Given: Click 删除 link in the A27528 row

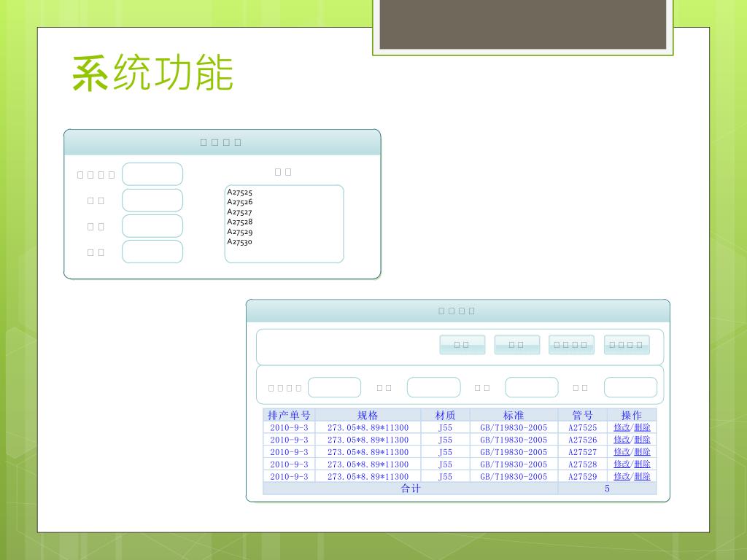Looking at the screenshot, I should [642, 464].
